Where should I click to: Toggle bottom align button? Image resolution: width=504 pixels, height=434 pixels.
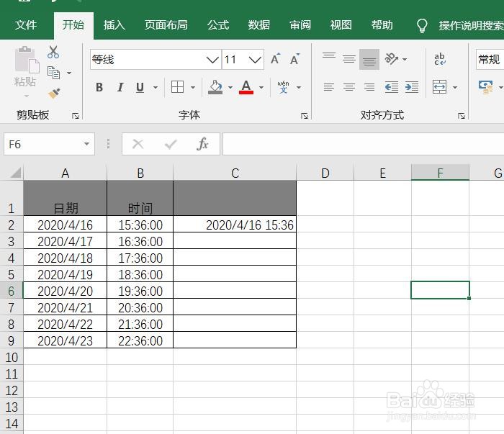tap(369, 60)
